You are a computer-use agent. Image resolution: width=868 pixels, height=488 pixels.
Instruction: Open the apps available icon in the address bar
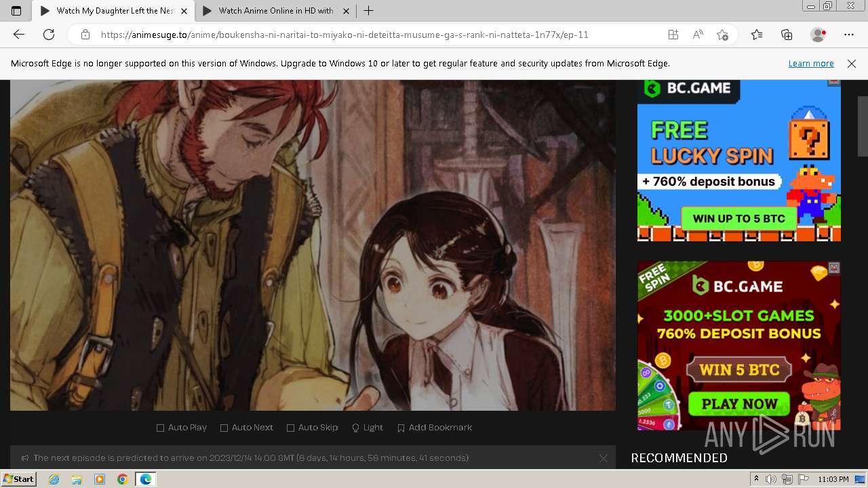point(673,35)
